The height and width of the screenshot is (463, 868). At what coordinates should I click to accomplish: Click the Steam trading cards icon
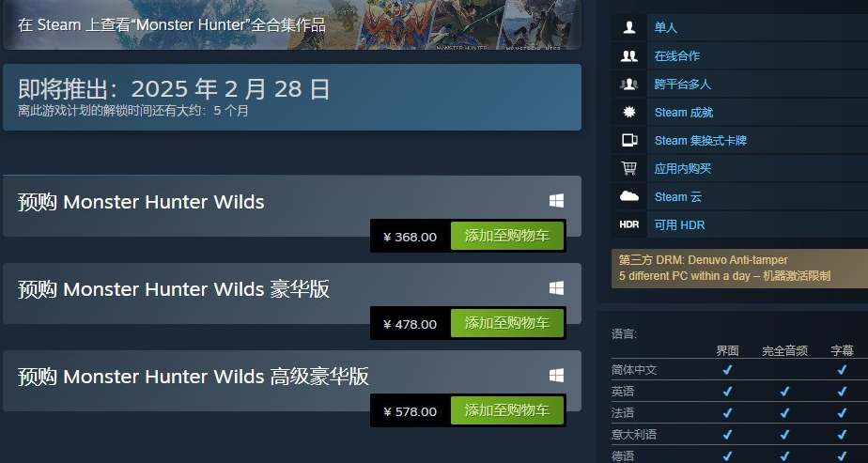tap(628, 141)
